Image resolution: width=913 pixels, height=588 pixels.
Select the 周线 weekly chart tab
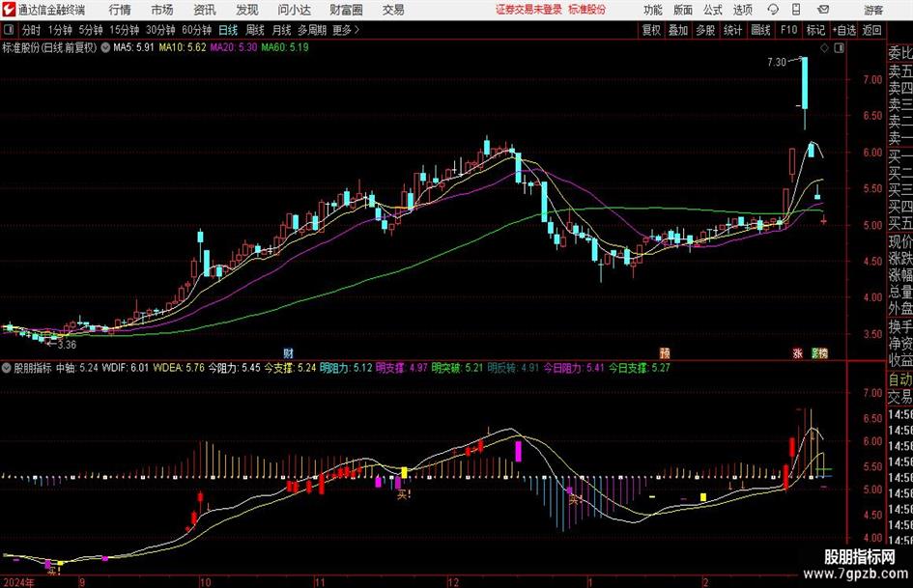[254, 30]
